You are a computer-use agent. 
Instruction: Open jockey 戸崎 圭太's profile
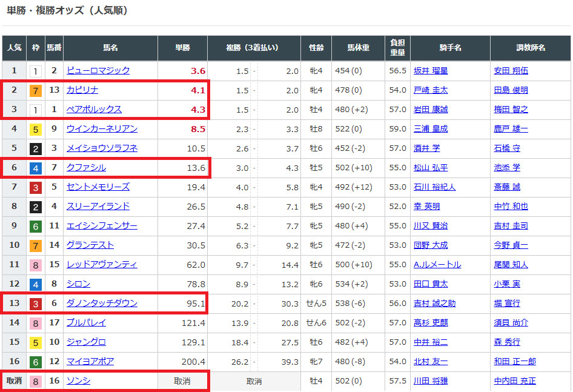click(x=431, y=90)
